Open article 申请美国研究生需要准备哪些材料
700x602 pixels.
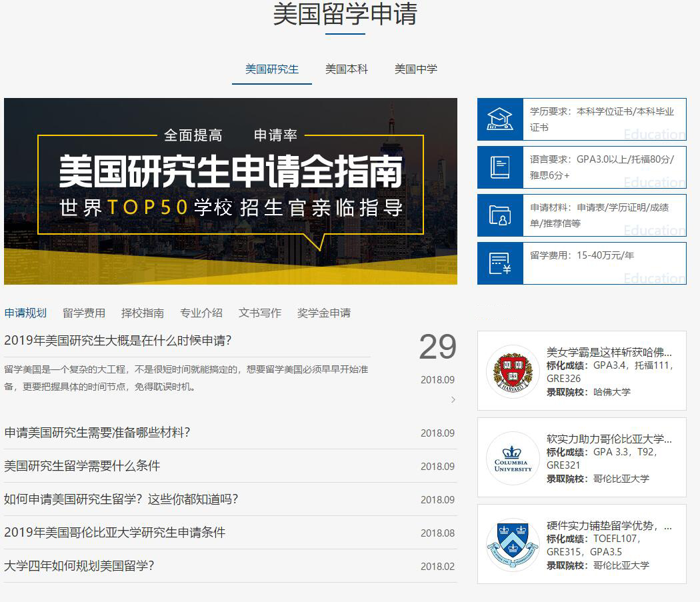(x=97, y=433)
